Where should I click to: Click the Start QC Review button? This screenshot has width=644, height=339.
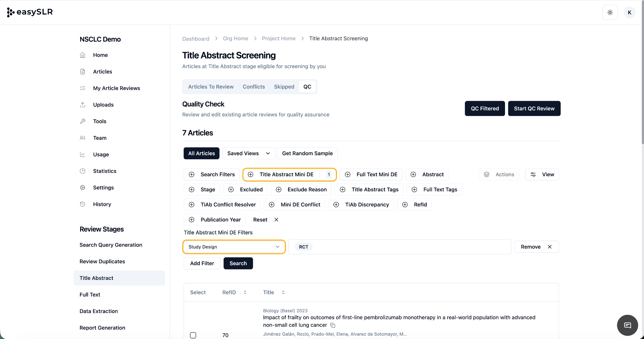(x=534, y=108)
